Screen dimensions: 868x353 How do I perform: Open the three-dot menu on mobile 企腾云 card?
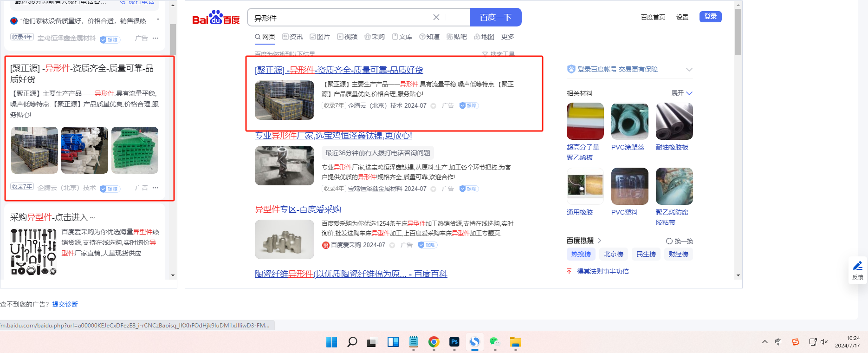pyautogui.click(x=155, y=188)
